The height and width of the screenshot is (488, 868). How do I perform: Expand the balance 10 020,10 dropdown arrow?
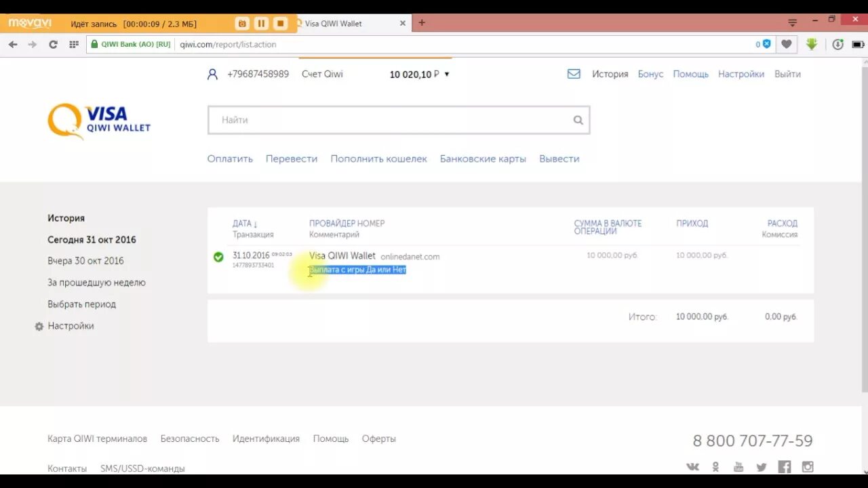click(x=446, y=75)
